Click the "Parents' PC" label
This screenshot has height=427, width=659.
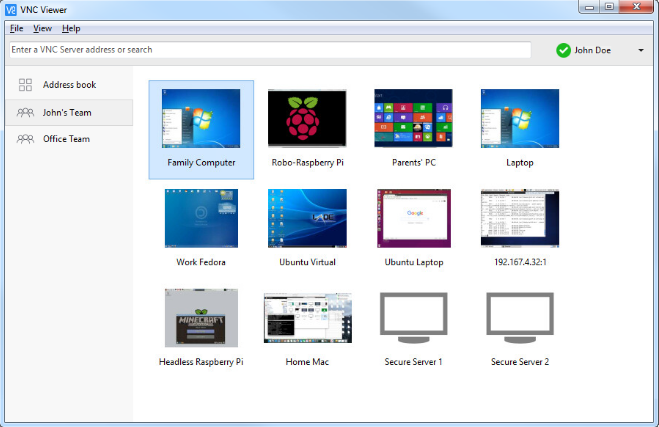click(414, 162)
